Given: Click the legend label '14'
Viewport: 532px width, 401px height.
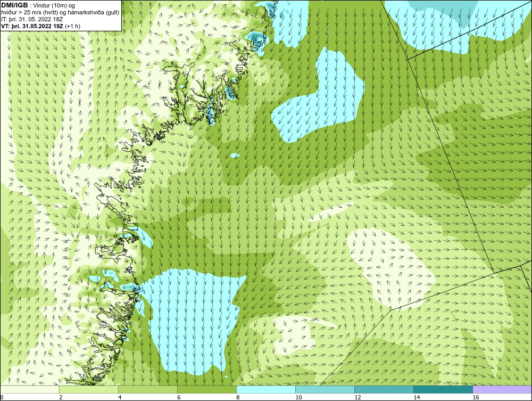Looking at the screenshot, I should (x=417, y=397).
